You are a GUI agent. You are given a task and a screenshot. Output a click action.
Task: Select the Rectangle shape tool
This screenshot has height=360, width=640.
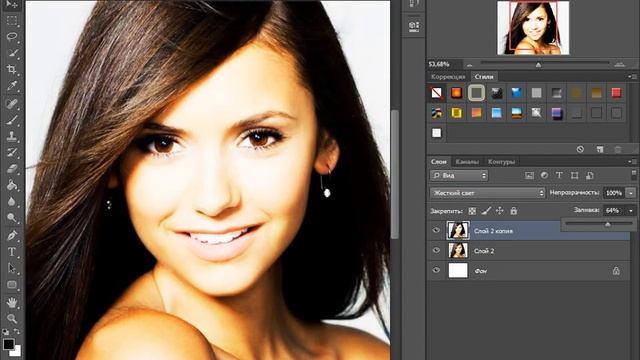coord(12,284)
